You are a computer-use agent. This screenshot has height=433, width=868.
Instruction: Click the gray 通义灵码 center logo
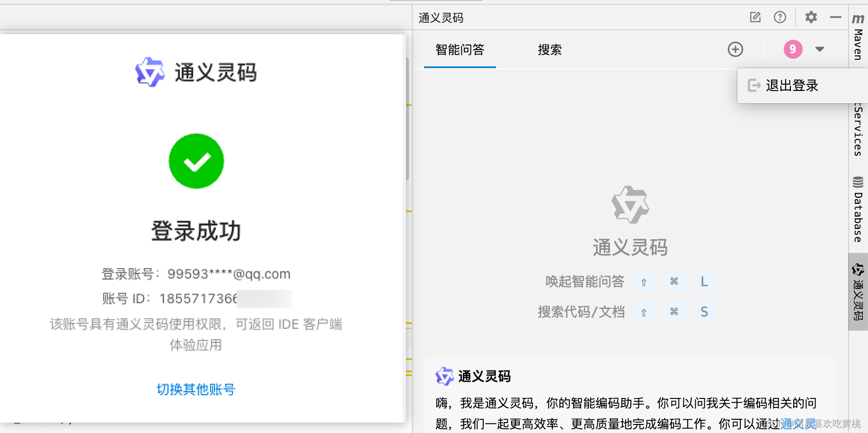(630, 205)
